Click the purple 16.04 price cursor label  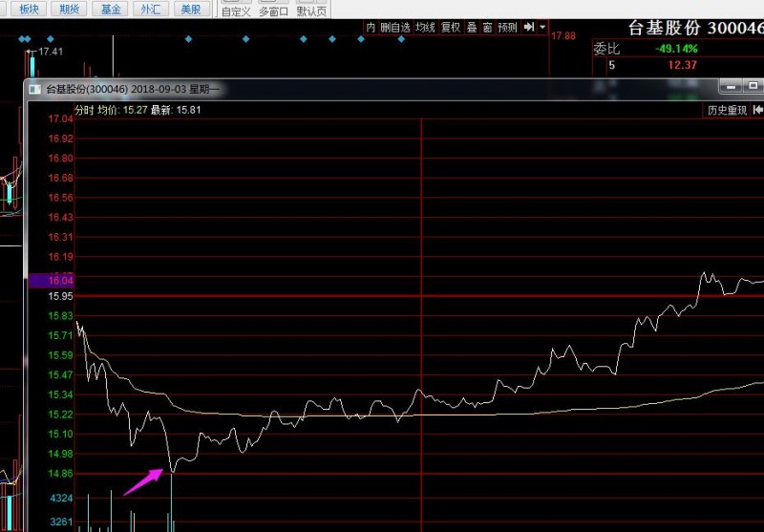click(x=51, y=281)
